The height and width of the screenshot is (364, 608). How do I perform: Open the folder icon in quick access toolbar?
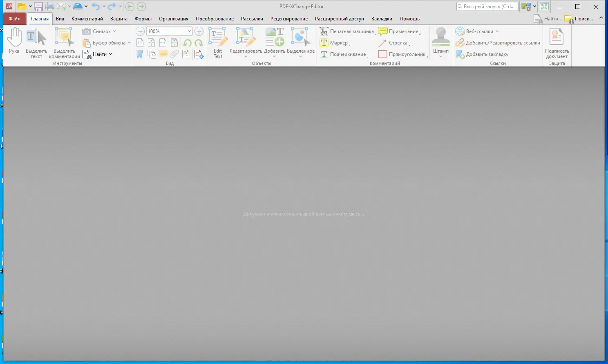click(x=22, y=7)
